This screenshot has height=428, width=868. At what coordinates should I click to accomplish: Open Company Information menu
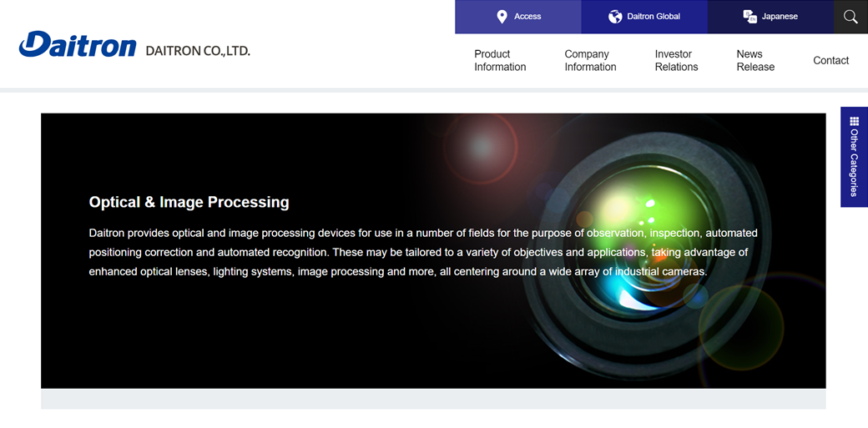pyautogui.click(x=590, y=60)
